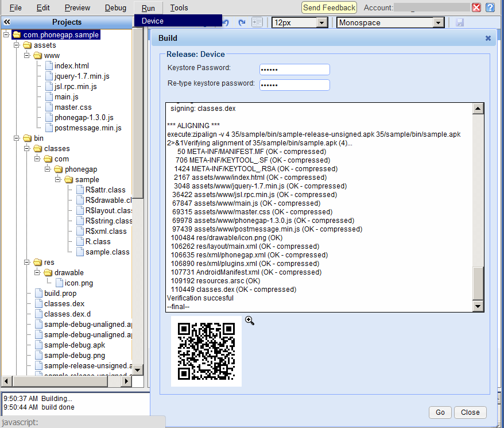Collapse the com.phonegap.sample project node
The width and height of the screenshot is (504, 428).
6,34
